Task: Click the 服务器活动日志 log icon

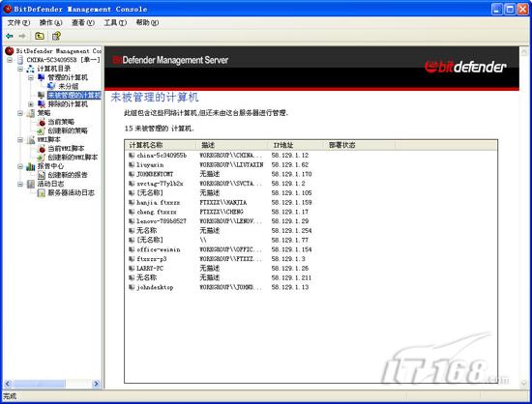Action: point(42,193)
